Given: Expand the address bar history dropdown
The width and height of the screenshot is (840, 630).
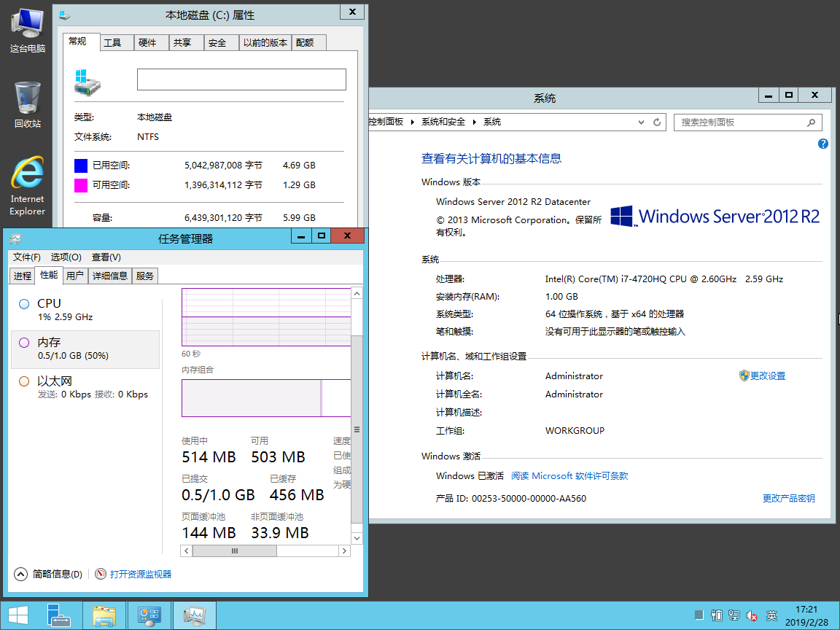Looking at the screenshot, I should [x=641, y=122].
